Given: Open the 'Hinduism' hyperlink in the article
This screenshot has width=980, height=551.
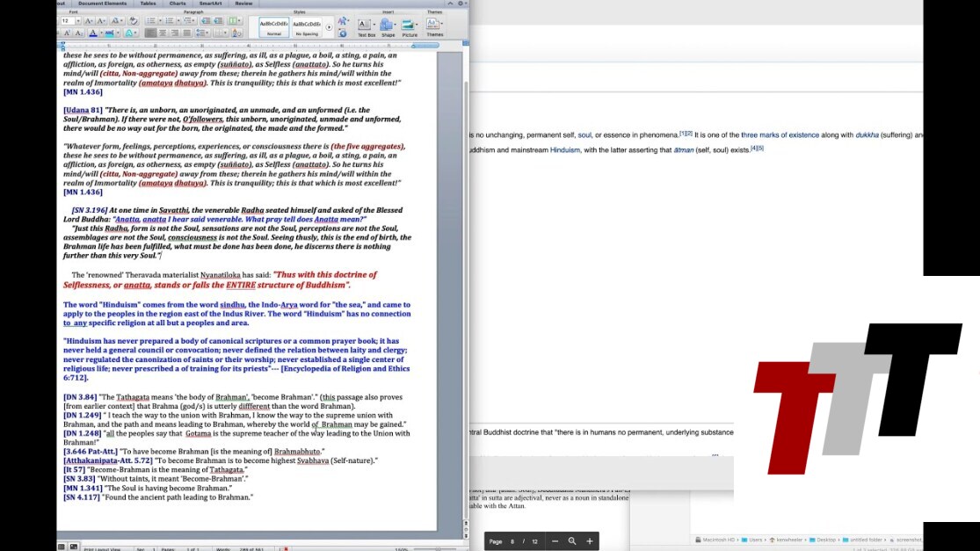Looking at the screenshot, I should pos(565,150).
